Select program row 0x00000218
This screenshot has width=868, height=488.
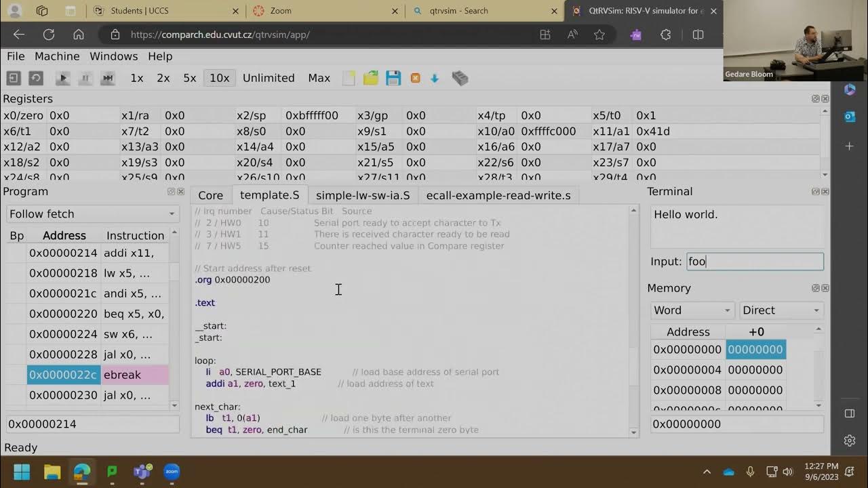click(x=87, y=273)
